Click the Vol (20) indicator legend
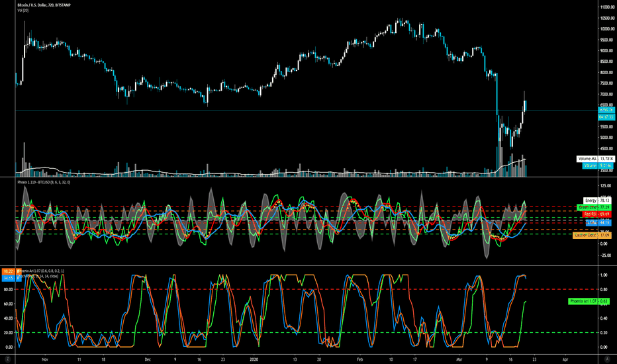 23,10
